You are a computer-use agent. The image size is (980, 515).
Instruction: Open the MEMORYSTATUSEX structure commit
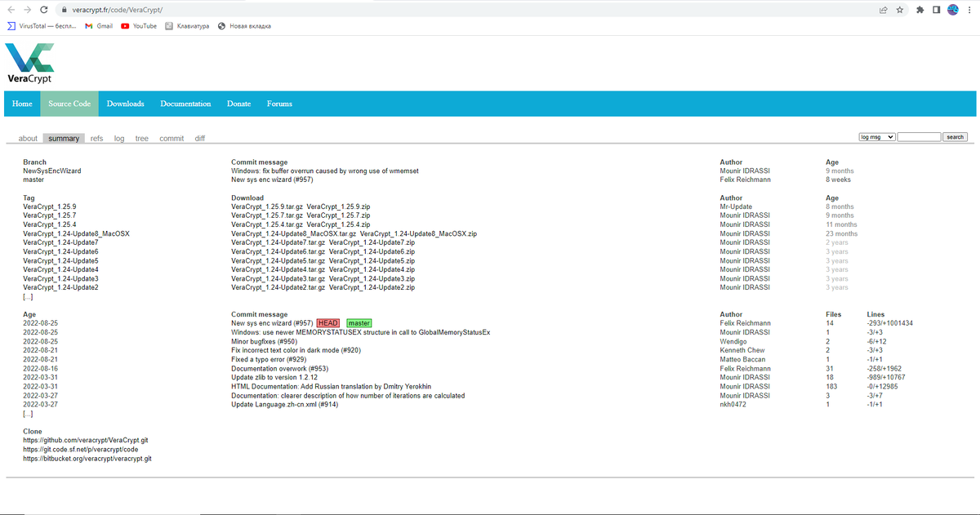pyautogui.click(x=361, y=332)
